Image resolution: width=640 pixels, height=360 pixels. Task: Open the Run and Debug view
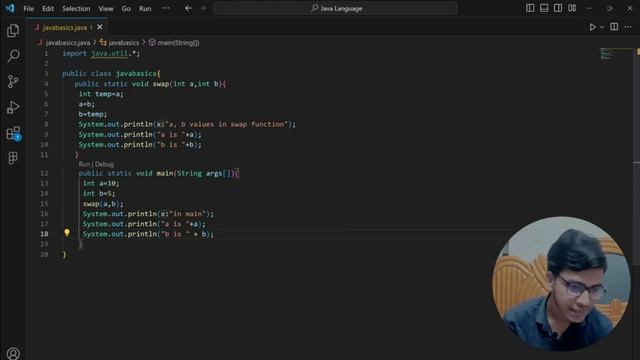[x=13, y=107]
